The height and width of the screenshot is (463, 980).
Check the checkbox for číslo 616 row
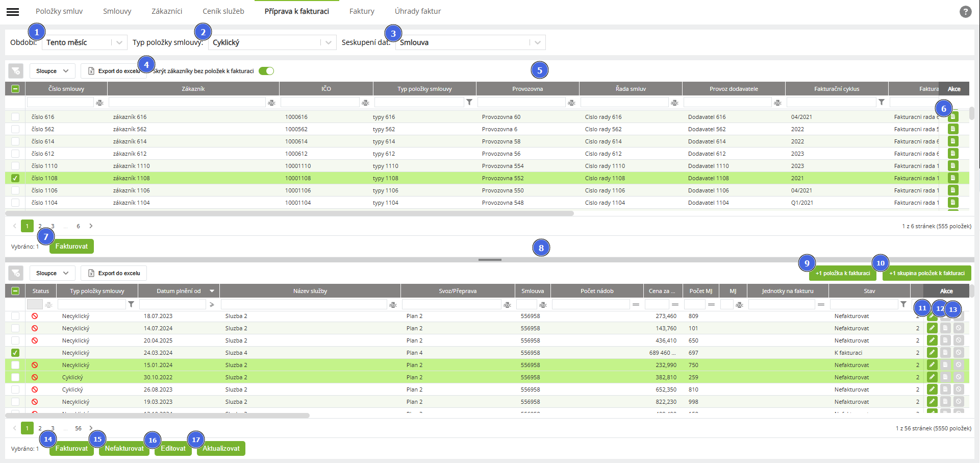[x=15, y=117]
